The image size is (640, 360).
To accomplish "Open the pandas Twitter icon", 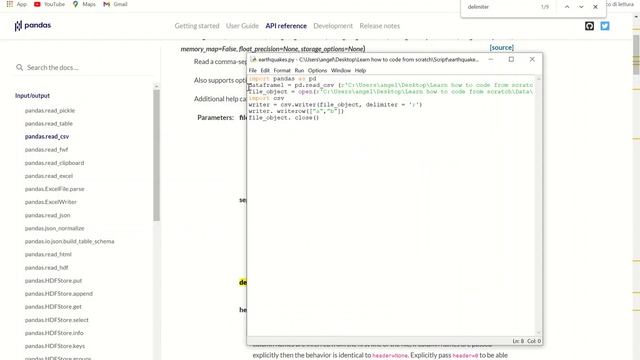I will [x=605, y=26].
